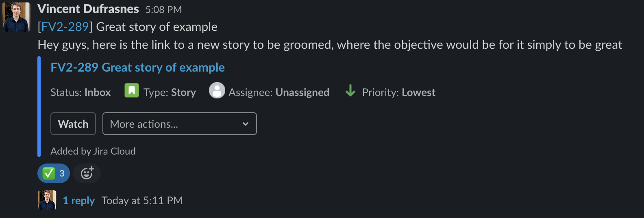Open the thread via 1 reply link

tap(78, 201)
